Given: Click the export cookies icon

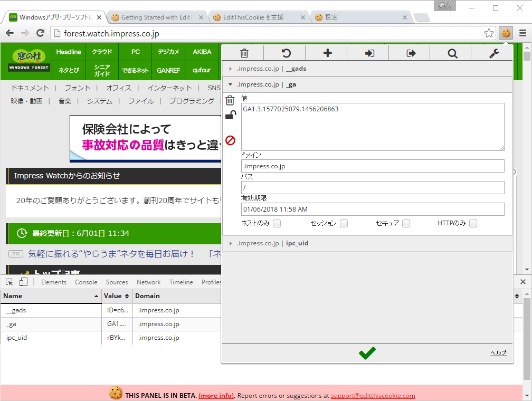Looking at the screenshot, I should [411, 53].
